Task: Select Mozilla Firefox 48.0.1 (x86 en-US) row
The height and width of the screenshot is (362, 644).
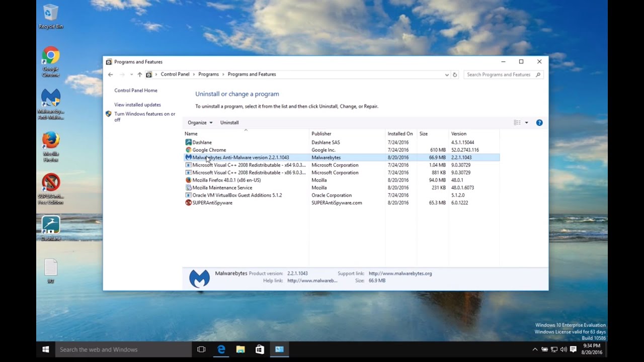Action: 342,180
